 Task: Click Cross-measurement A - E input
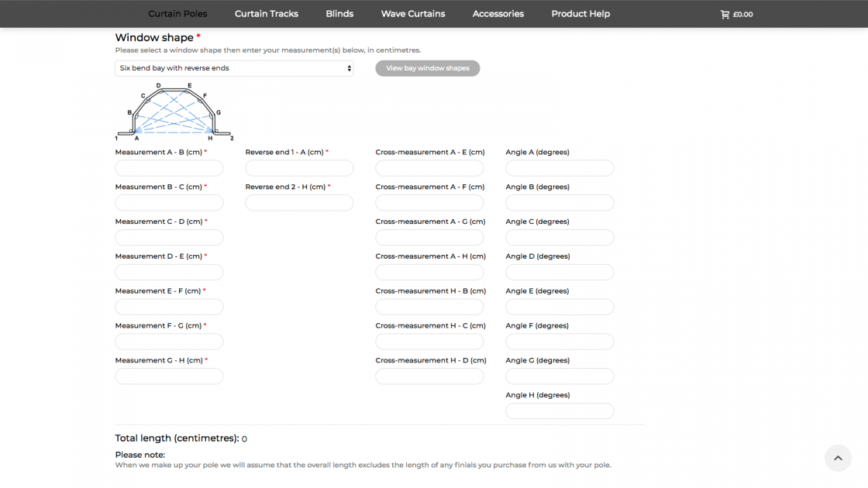tap(429, 168)
